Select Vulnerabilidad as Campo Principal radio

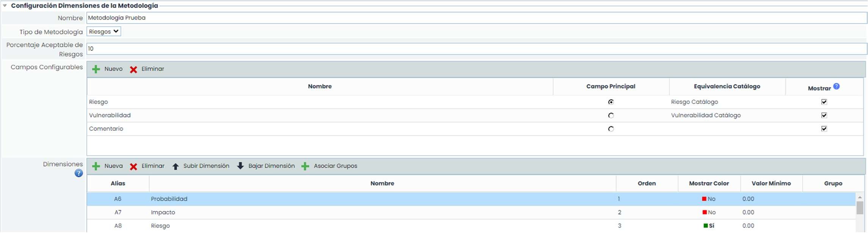(x=611, y=116)
